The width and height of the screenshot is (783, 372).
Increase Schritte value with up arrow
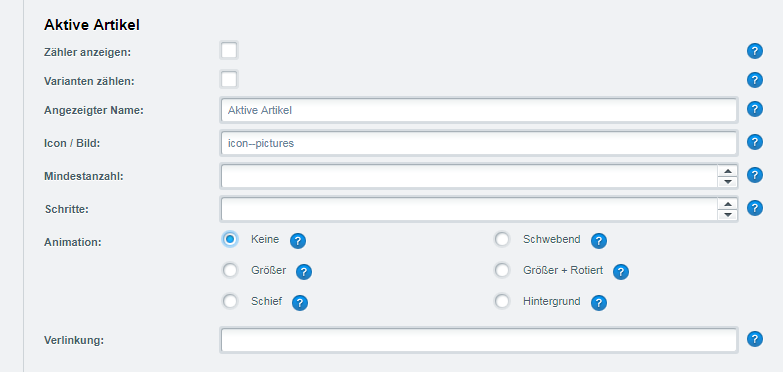(x=728, y=204)
